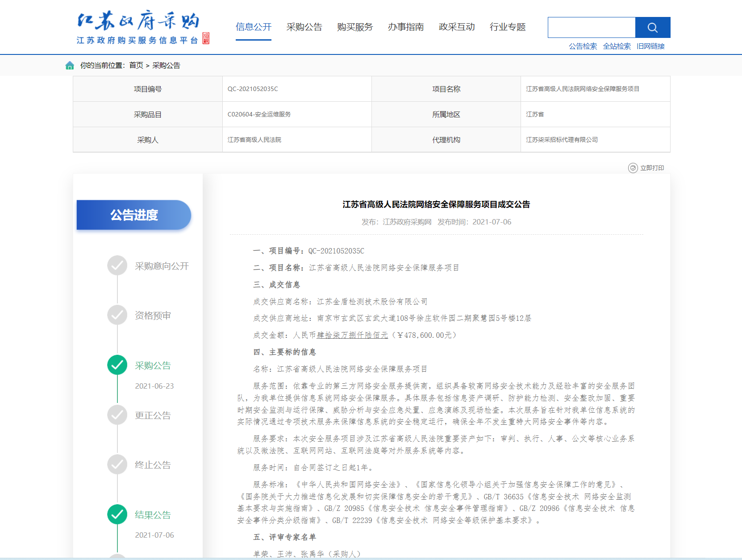The width and height of the screenshot is (742, 560).
Task: Click the home icon in breadcrumb
Action: 70,66
